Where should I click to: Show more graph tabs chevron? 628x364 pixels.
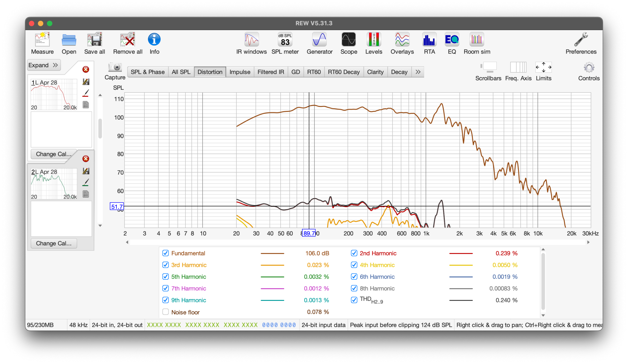coord(418,72)
